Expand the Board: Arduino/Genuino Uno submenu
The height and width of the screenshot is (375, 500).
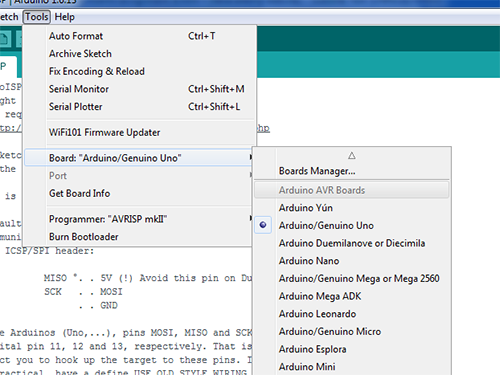(x=138, y=158)
